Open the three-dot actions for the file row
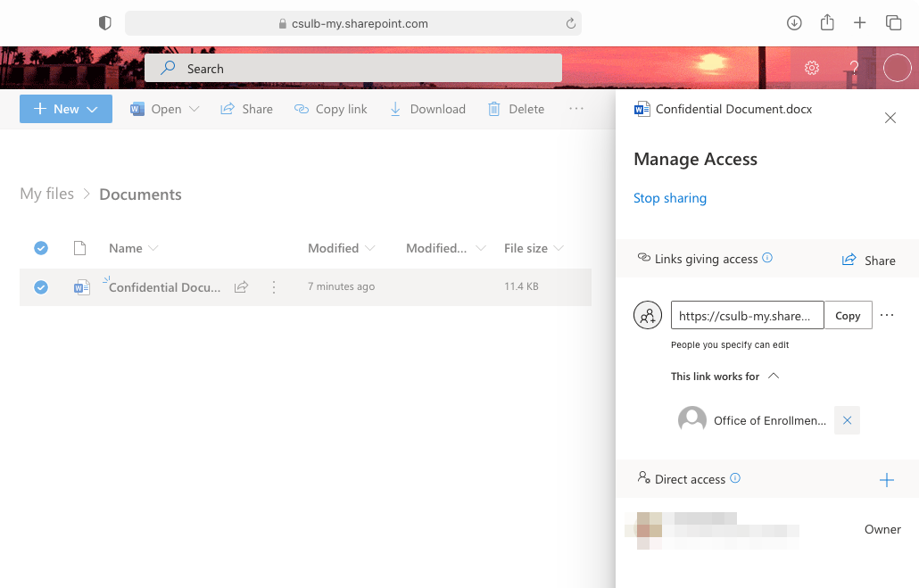The image size is (919, 588). point(274,287)
